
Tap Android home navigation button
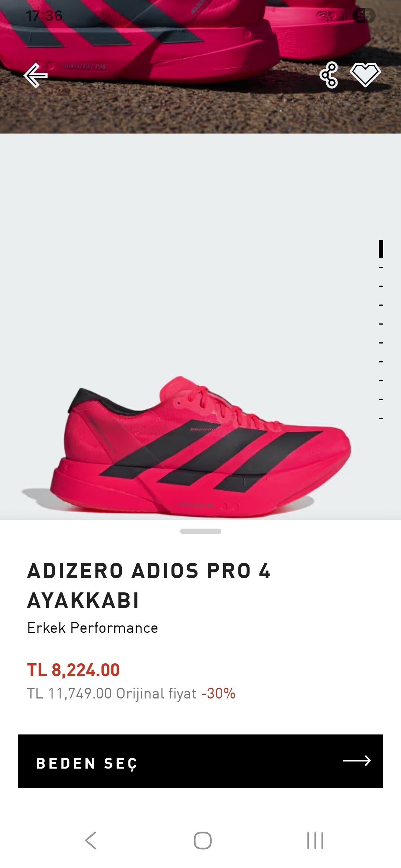pyautogui.click(x=203, y=840)
